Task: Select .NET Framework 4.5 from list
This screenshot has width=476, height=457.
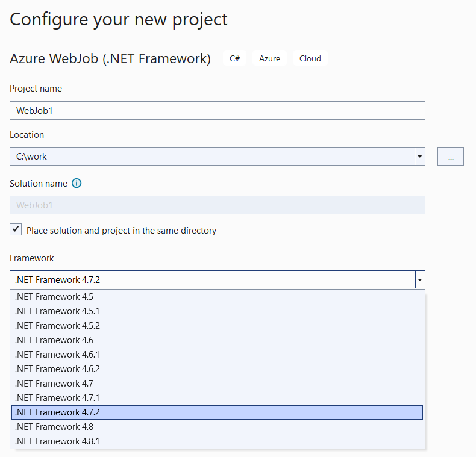Action: pyautogui.click(x=218, y=297)
